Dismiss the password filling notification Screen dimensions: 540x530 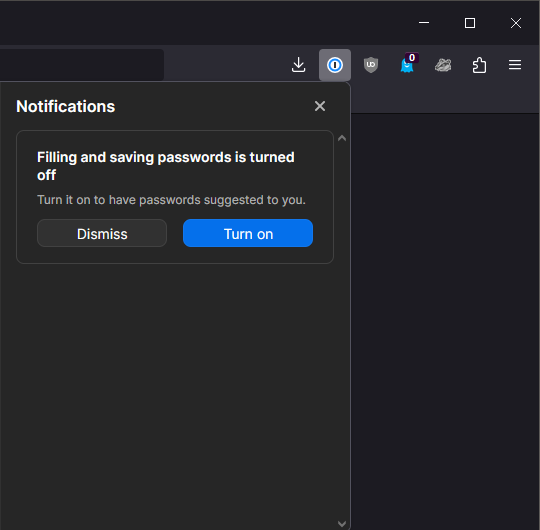tap(102, 233)
